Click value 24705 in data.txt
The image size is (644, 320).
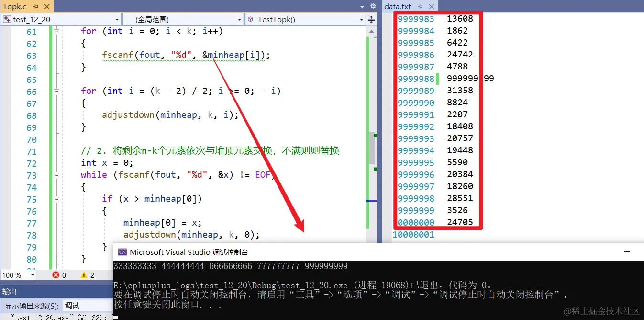tap(460, 222)
